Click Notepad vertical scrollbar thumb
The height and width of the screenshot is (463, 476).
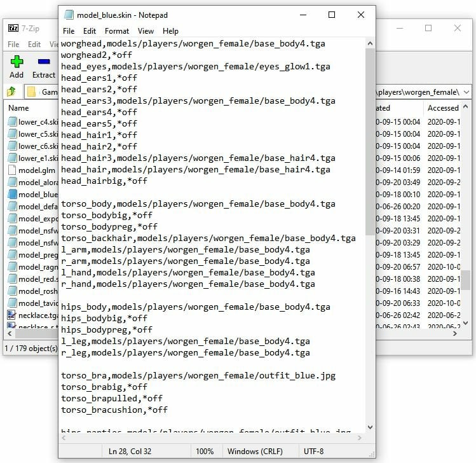(370, 141)
